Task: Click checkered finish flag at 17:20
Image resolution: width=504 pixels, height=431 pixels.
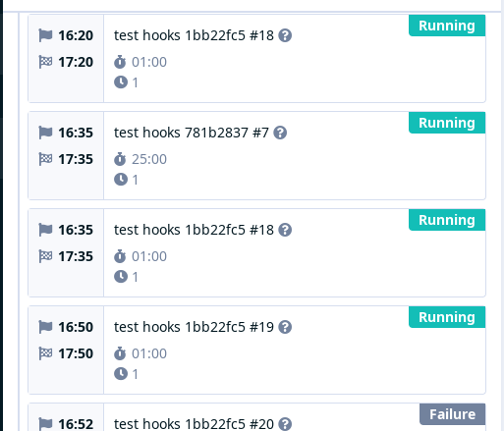Action: [x=45, y=62]
